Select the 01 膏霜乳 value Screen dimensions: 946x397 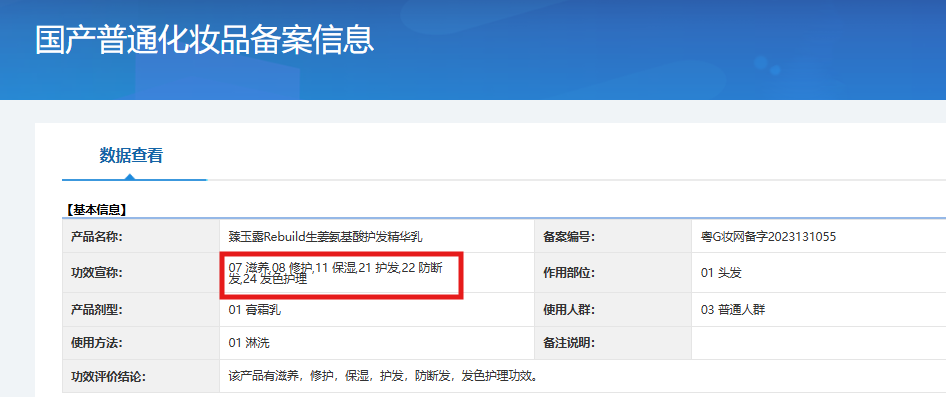255,311
